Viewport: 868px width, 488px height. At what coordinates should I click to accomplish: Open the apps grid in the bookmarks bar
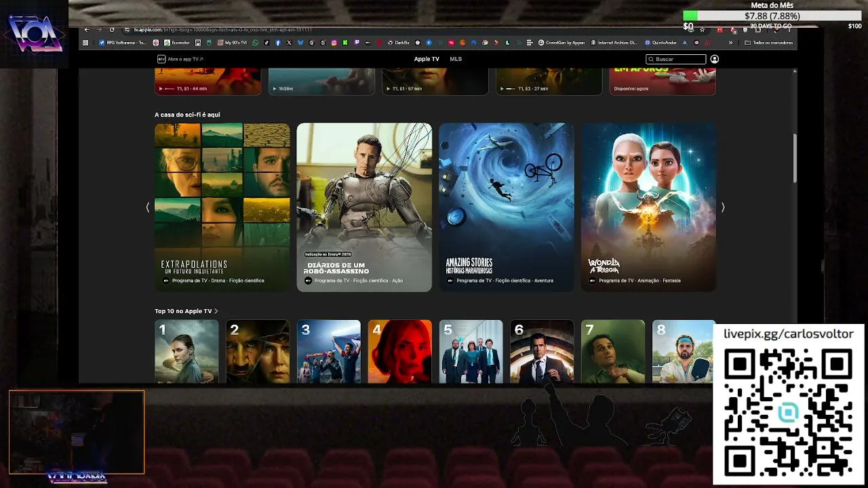[x=85, y=43]
